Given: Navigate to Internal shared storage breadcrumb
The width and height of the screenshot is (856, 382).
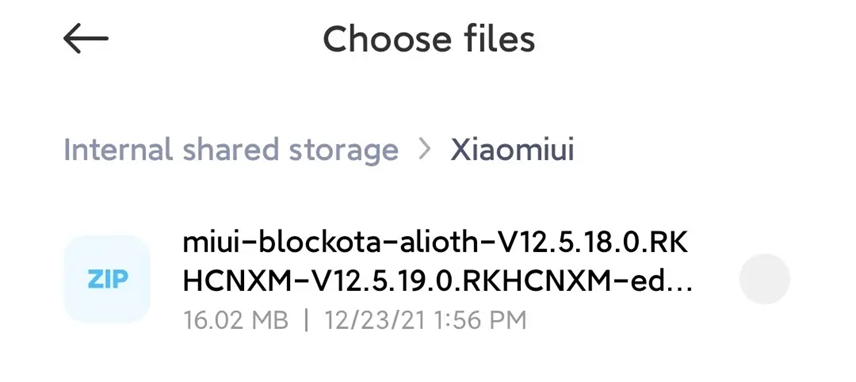Looking at the screenshot, I should (231, 150).
